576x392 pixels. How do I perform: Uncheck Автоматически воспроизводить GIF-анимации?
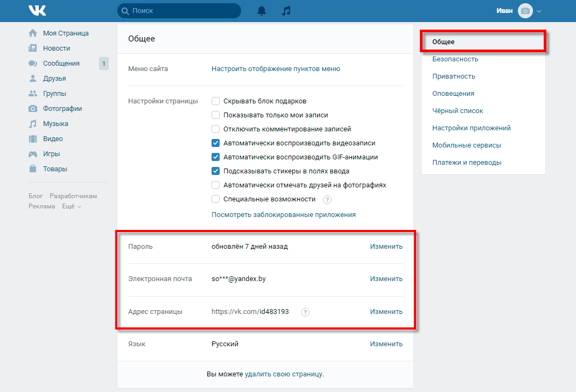coord(216,157)
